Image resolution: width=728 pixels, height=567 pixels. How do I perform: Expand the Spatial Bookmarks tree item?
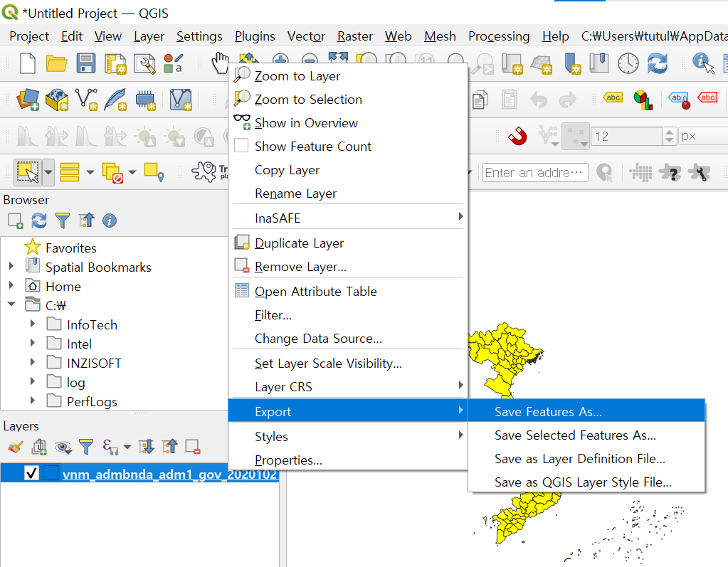(x=11, y=266)
